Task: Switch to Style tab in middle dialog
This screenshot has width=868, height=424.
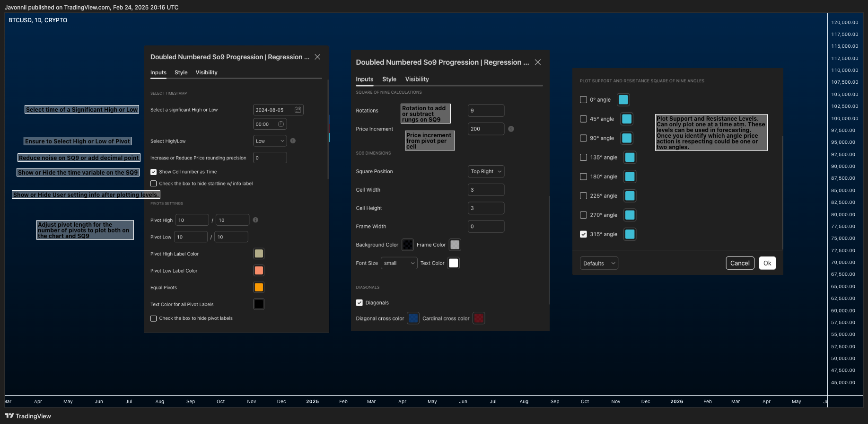Action: (x=389, y=79)
